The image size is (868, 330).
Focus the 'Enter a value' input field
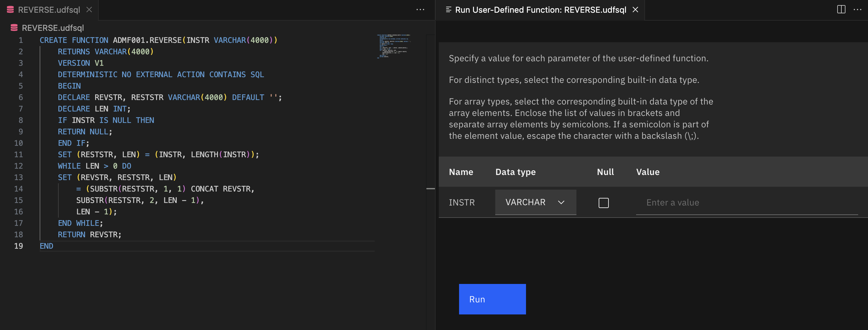(x=746, y=203)
